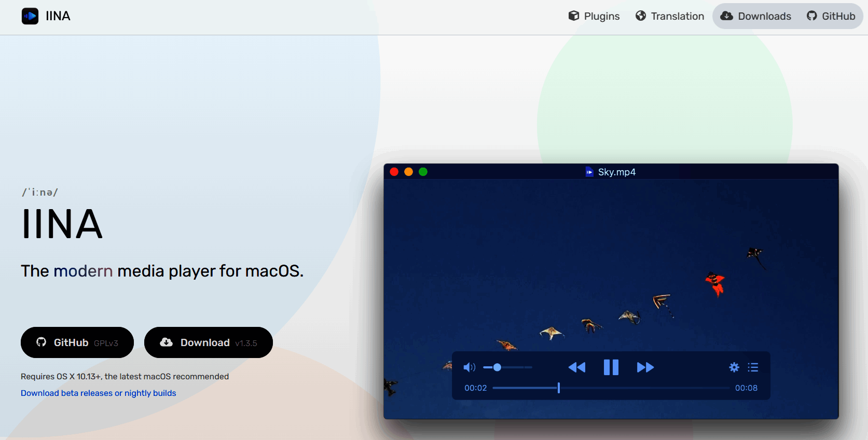Adjust the player volume slider
Image resolution: width=868 pixels, height=440 pixels.
(x=507, y=367)
